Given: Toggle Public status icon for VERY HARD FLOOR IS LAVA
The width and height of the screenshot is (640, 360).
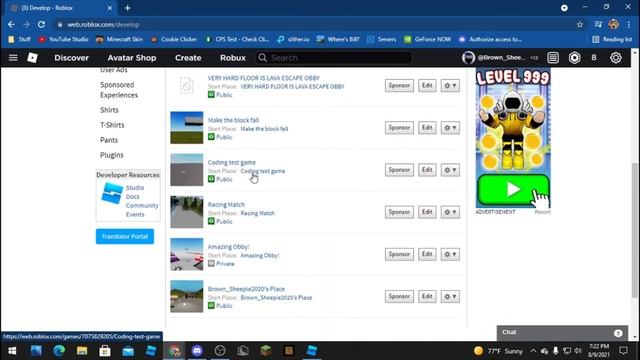Looking at the screenshot, I should [211, 94].
